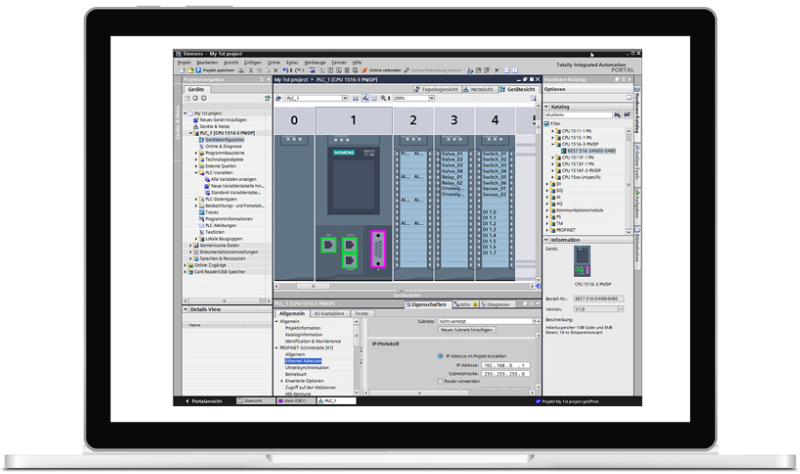Toggle the Filter checkbox in catalog
The image size is (800, 474).
coord(547,123)
